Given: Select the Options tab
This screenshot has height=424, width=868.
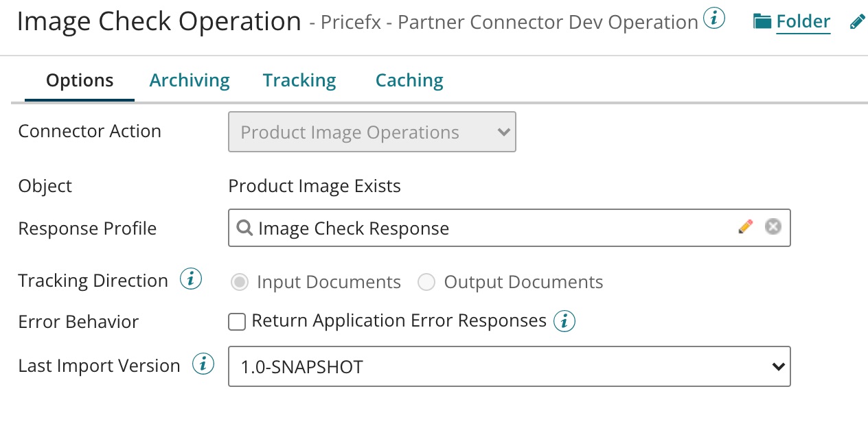Looking at the screenshot, I should tap(80, 80).
